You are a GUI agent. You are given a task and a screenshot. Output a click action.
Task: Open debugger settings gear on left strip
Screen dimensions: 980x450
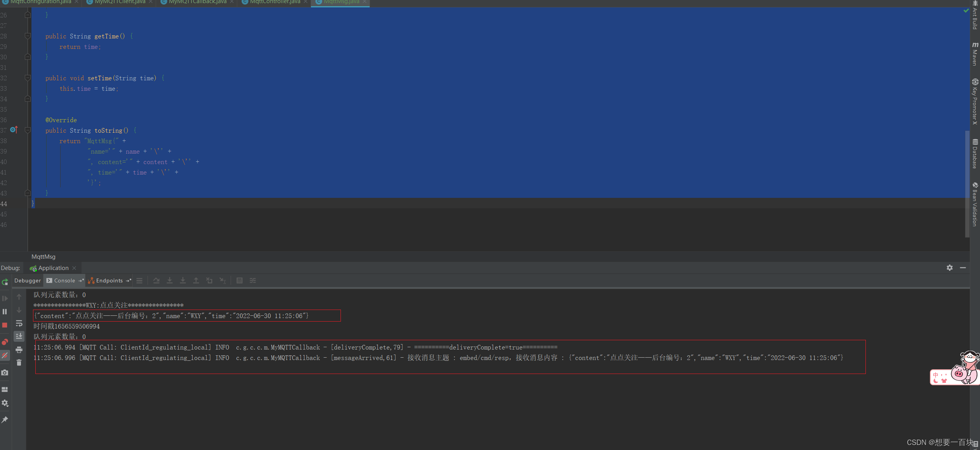coord(5,403)
